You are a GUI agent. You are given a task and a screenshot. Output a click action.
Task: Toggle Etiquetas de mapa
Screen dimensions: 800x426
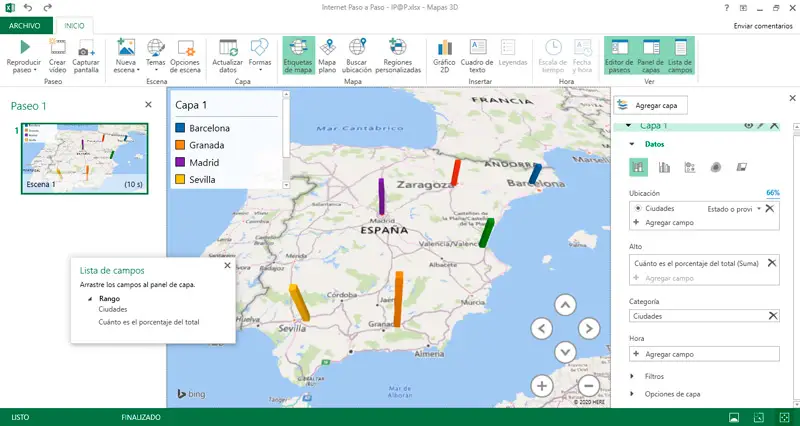pyautogui.click(x=298, y=56)
